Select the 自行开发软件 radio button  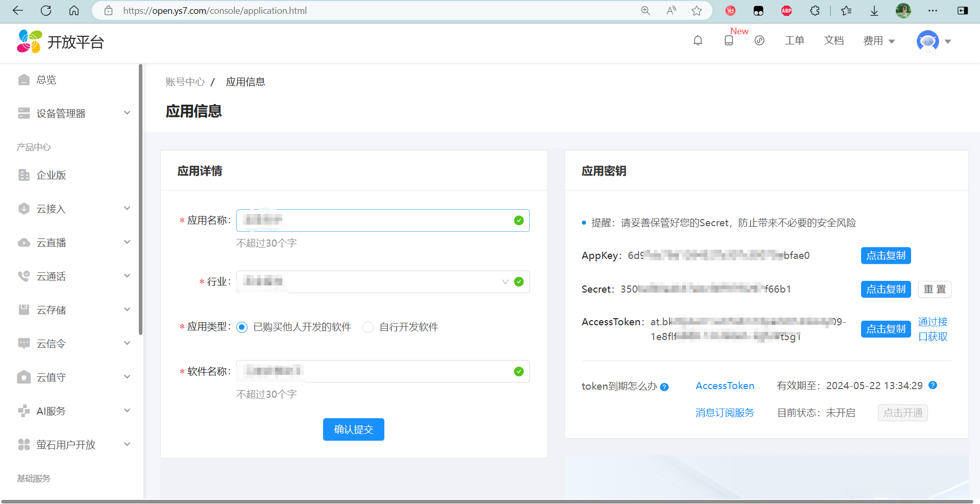click(368, 327)
